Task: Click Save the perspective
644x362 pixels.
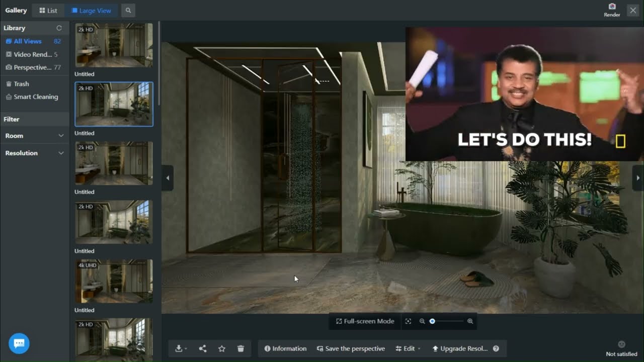Action: (351, 348)
